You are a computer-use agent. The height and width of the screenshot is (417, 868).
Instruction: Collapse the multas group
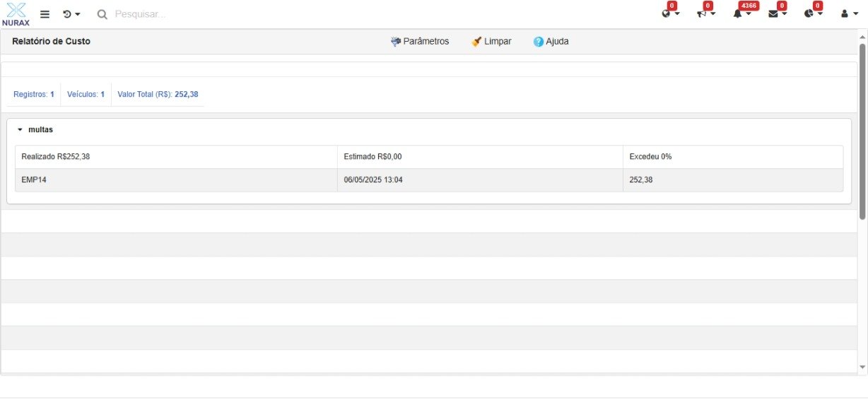20,130
